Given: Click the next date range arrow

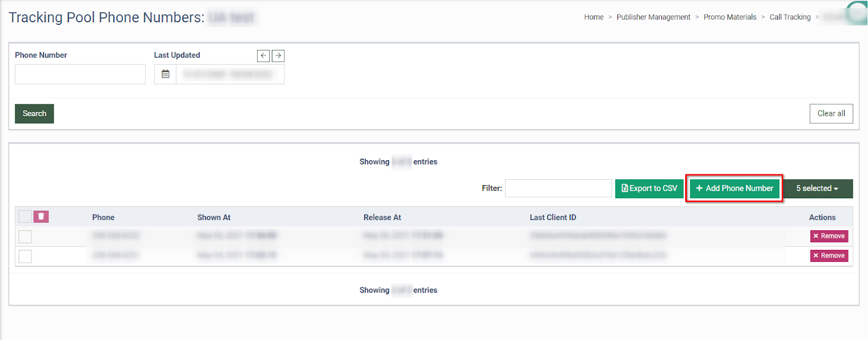Looking at the screenshot, I should tap(278, 55).
